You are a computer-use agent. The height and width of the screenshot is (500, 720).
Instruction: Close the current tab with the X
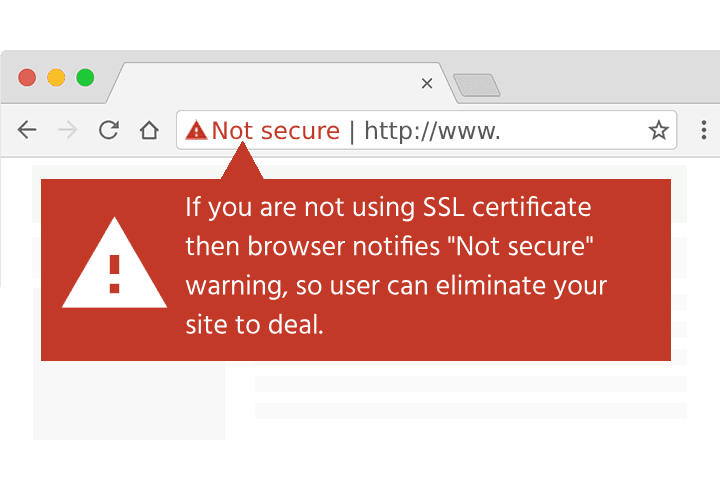[427, 83]
